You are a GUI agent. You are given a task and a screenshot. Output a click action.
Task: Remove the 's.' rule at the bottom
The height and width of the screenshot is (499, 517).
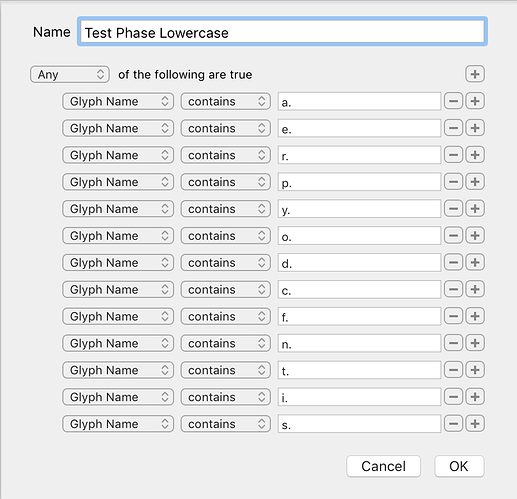[453, 424]
